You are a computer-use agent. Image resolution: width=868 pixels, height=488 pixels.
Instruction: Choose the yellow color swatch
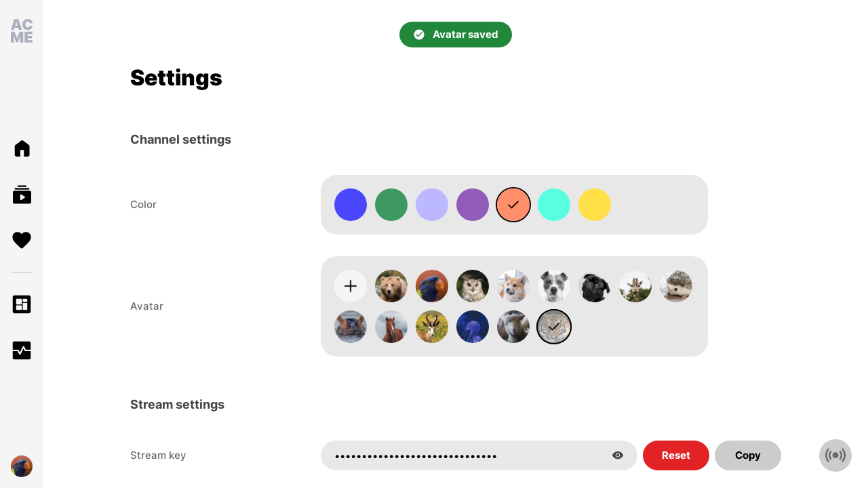pos(595,205)
